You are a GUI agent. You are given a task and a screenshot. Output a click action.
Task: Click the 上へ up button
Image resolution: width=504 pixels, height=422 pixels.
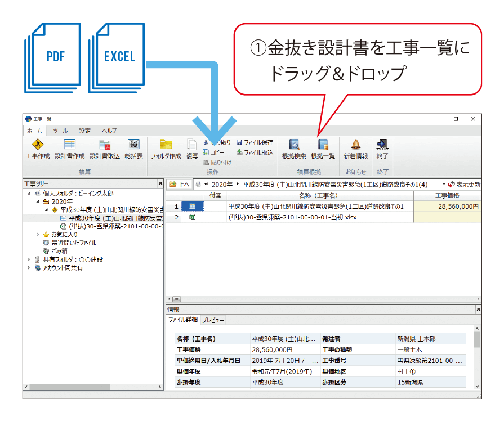click(180, 185)
